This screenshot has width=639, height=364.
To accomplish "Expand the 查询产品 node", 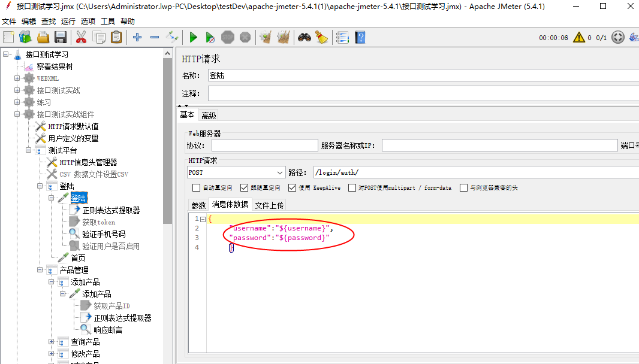I will [52, 342].
